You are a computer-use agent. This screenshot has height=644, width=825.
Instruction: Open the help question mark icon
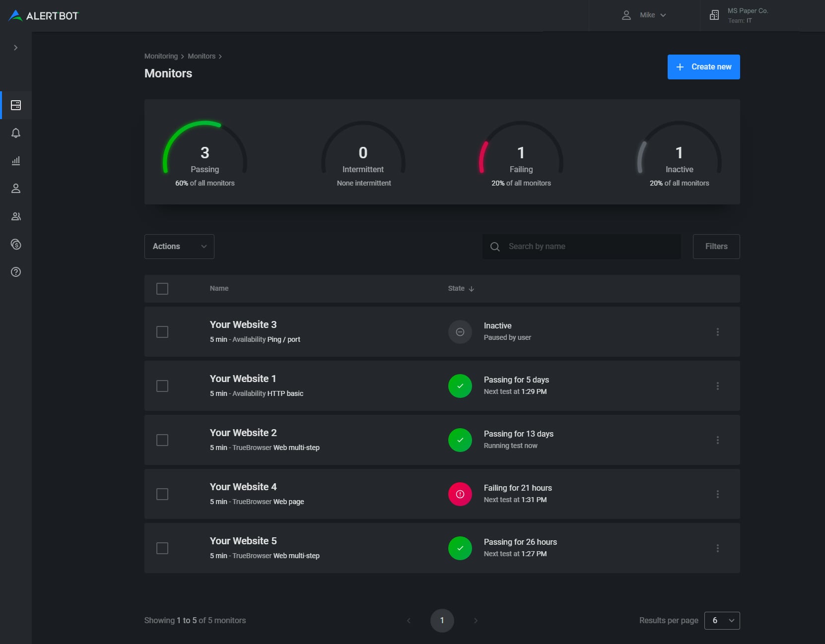[x=16, y=272]
